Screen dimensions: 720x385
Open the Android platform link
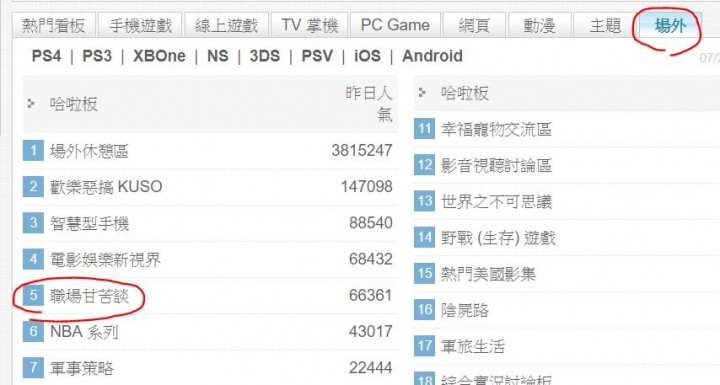coord(433,56)
